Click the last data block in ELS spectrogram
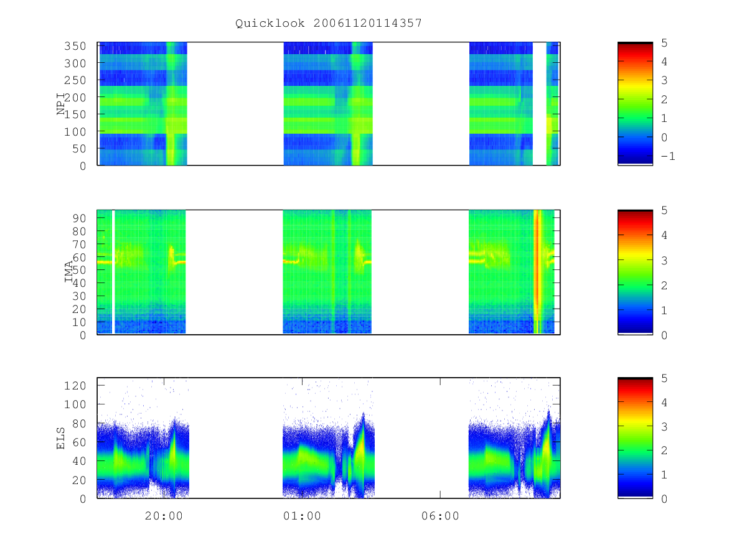 coord(514,438)
